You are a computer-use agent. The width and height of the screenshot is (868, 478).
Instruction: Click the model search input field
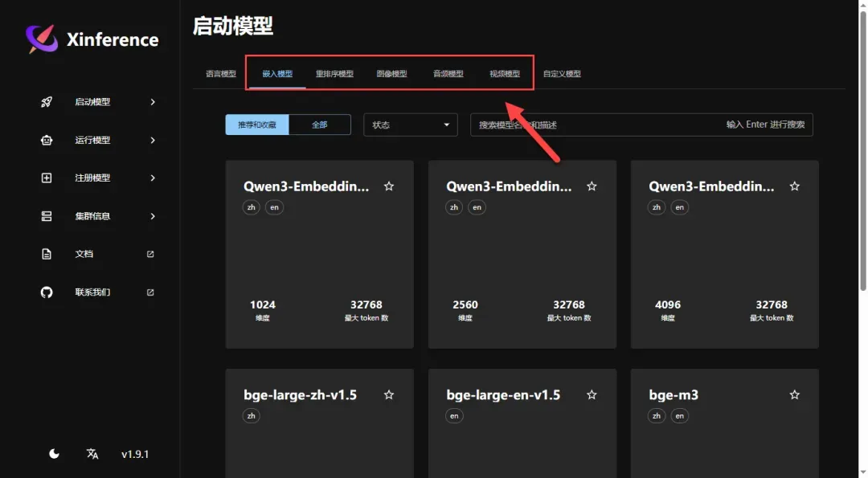[x=595, y=125]
